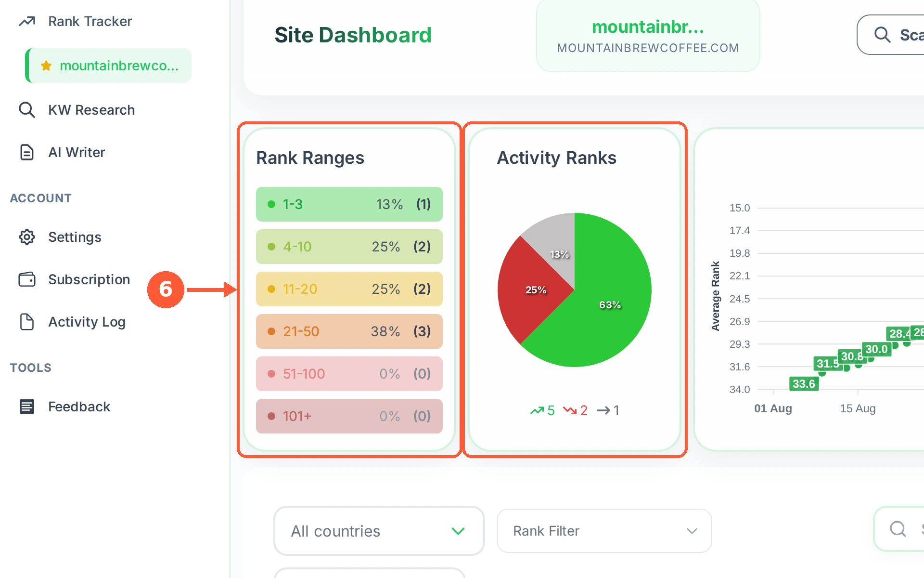This screenshot has height=578, width=924.
Task: Open the All countries dropdown
Action: (379, 531)
